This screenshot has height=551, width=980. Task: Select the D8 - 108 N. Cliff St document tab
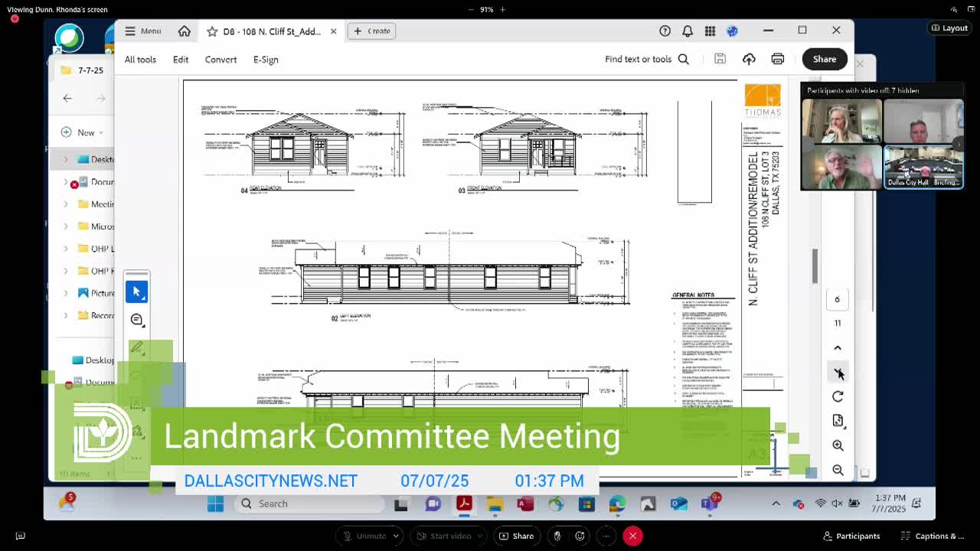[x=272, y=31]
